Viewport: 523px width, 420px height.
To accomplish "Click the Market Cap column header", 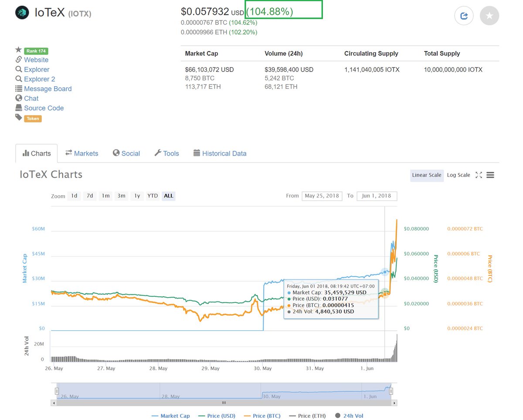I will tap(201, 54).
